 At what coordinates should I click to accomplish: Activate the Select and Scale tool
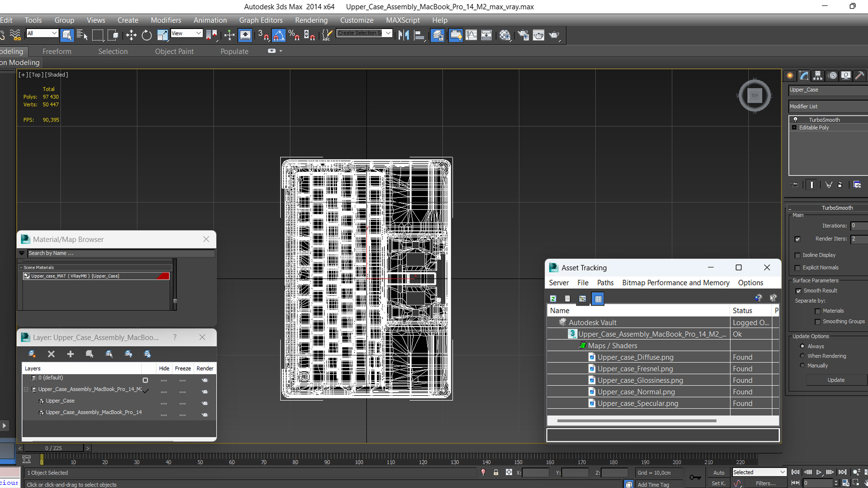[x=162, y=35]
